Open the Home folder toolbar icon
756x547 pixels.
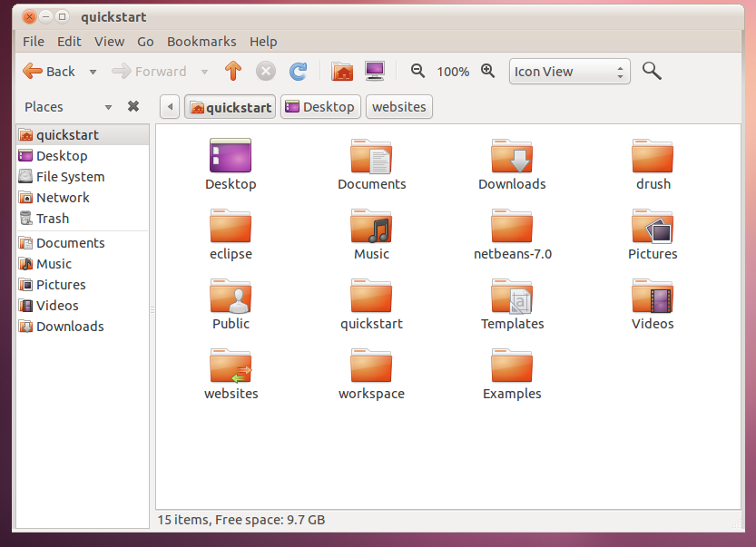[342, 72]
